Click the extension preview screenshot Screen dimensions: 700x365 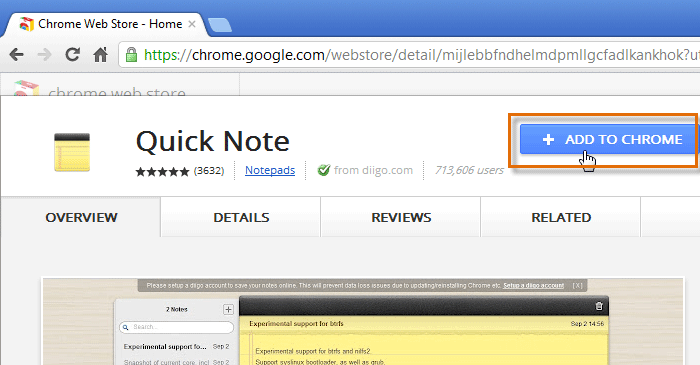tap(363, 321)
